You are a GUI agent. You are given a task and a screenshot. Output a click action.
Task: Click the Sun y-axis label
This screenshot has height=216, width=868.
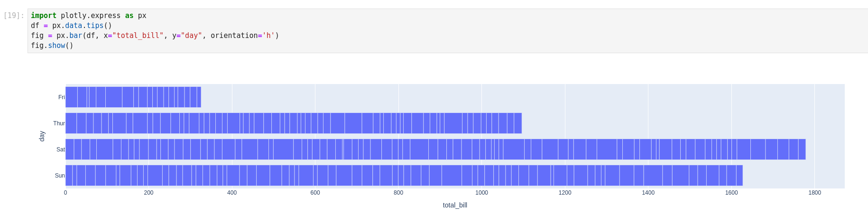(x=60, y=176)
